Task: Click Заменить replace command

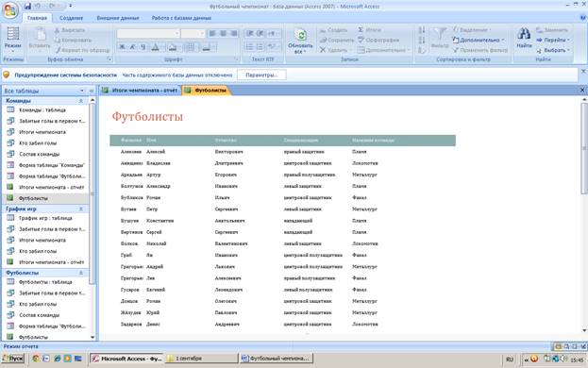Action: coord(552,30)
